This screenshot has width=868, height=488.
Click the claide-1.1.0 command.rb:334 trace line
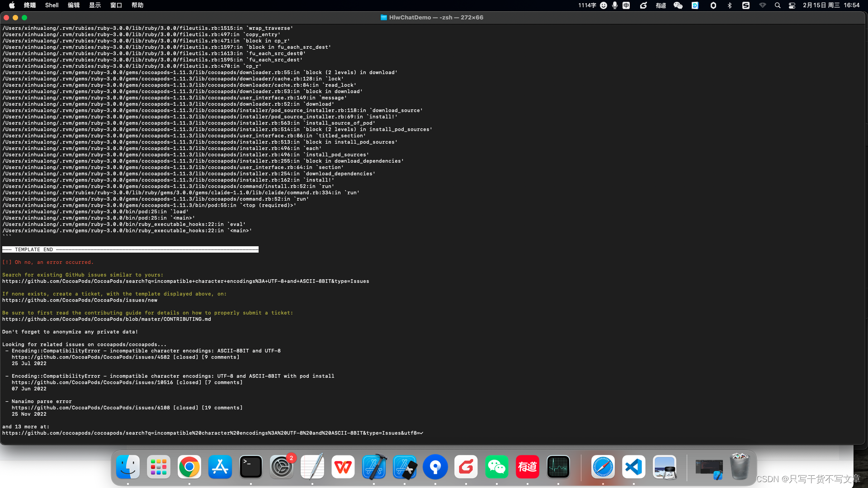coord(181,192)
